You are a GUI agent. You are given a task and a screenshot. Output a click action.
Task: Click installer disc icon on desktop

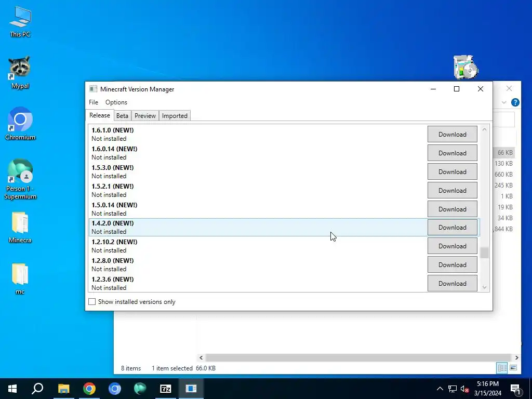465,67
